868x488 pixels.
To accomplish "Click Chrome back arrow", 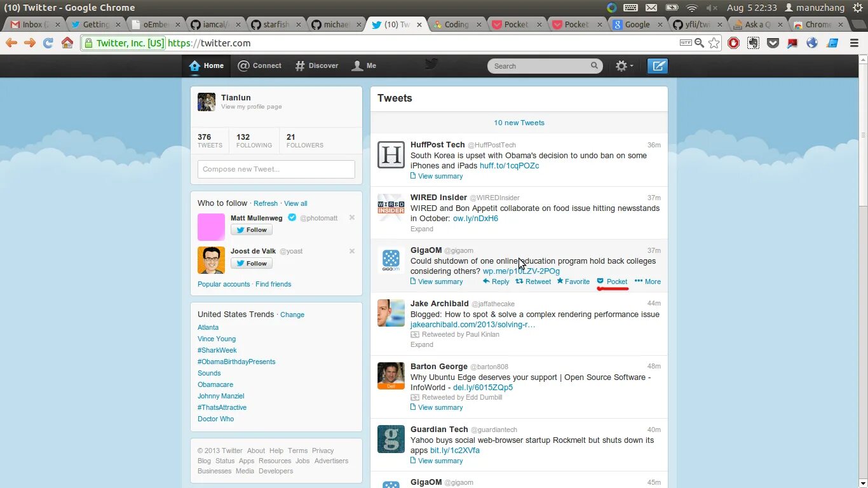I will click(x=11, y=43).
